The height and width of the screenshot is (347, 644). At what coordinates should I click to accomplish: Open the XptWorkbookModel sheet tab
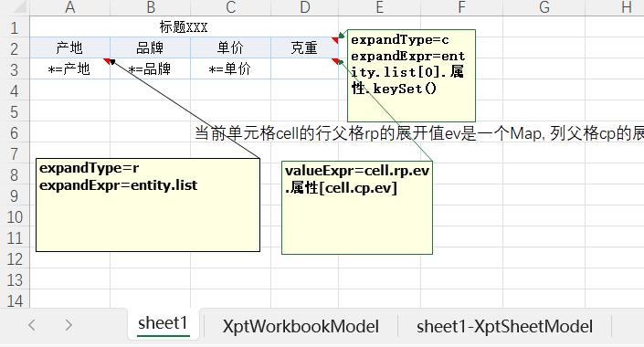pyautogui.click(x=301, y=327)
